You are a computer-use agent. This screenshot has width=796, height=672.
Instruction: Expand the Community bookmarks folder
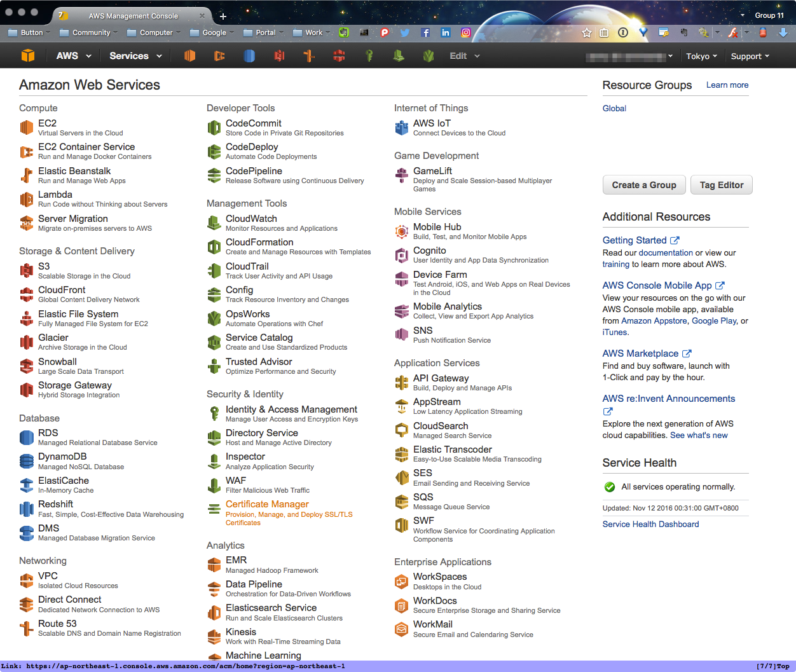[89, 32]
